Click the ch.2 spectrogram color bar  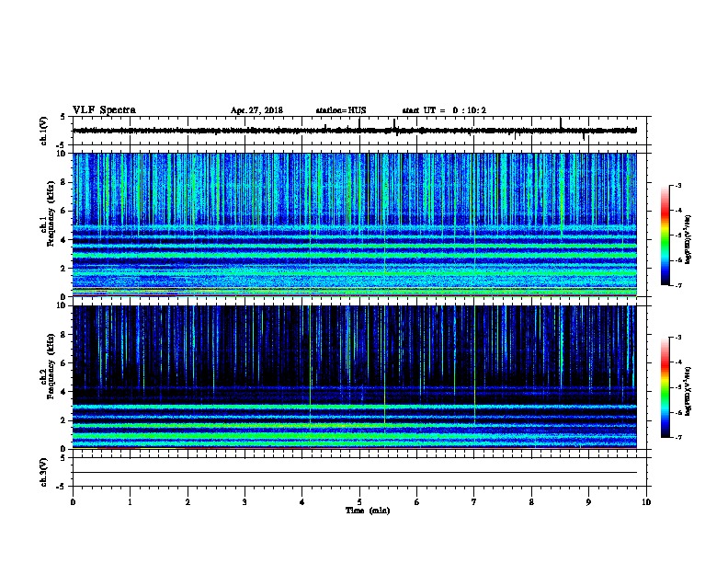pyautogui.click(x=665, y=387)
